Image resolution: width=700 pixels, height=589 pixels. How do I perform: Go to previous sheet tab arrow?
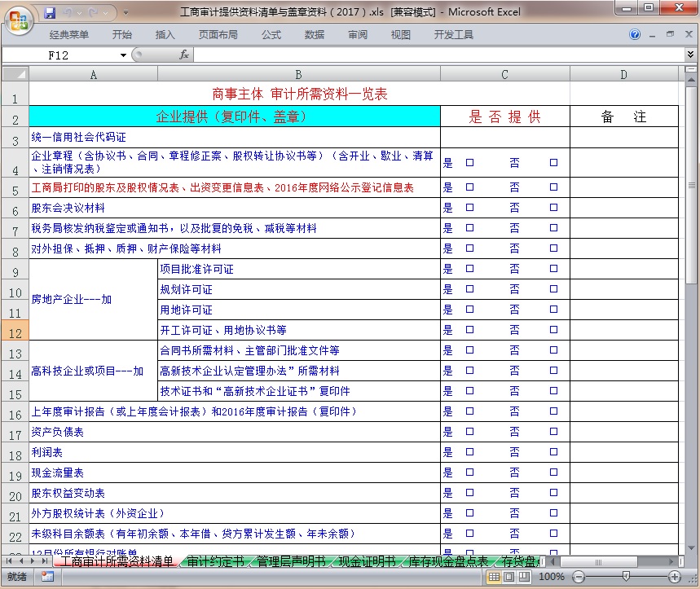tap(20, 561)
